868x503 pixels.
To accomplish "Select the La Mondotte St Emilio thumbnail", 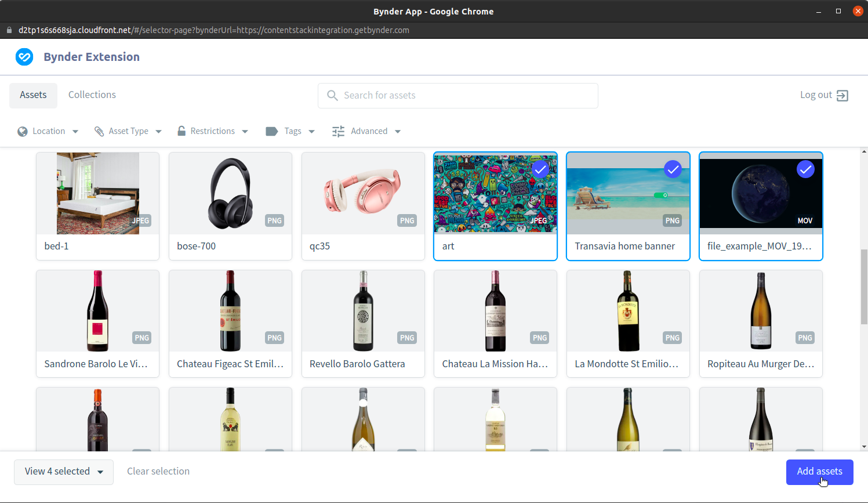I will pos(628,311).
